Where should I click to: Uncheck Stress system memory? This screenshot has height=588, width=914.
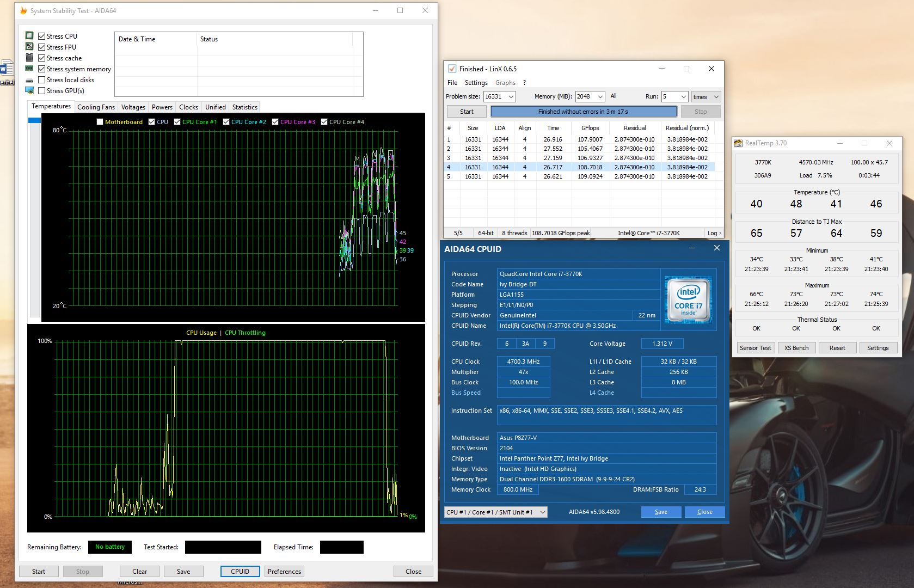point(41,69)
